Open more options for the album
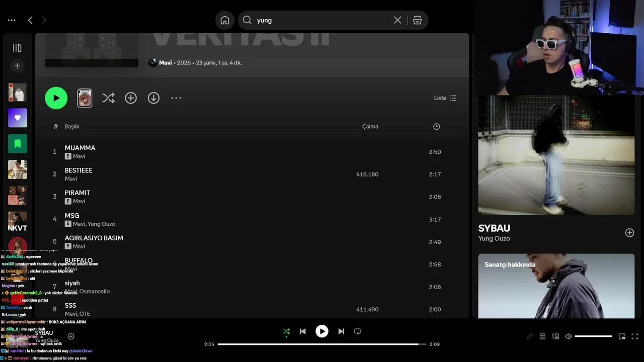Image resolution: width=644 pixels, height=362 pixels. click(x=176, y=98)
